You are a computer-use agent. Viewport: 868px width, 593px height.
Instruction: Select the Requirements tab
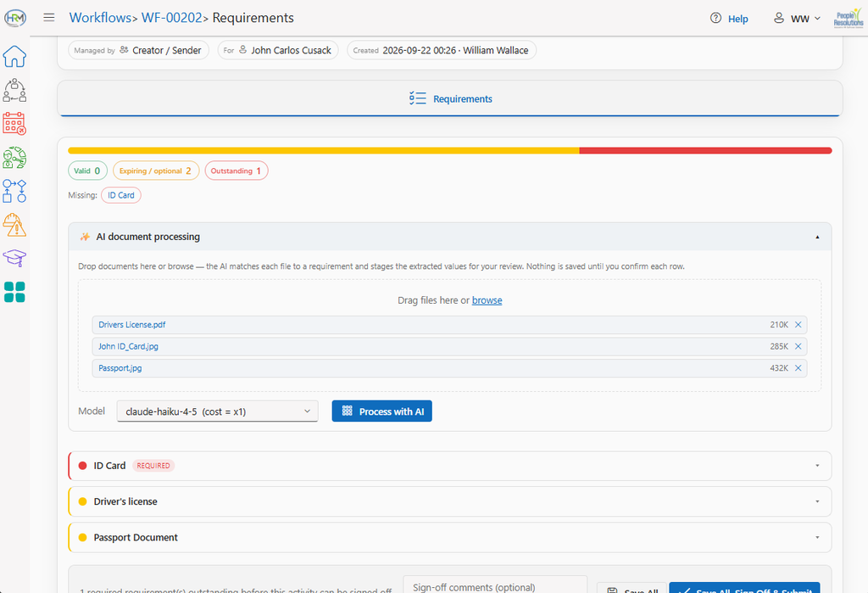coord(450,98)
